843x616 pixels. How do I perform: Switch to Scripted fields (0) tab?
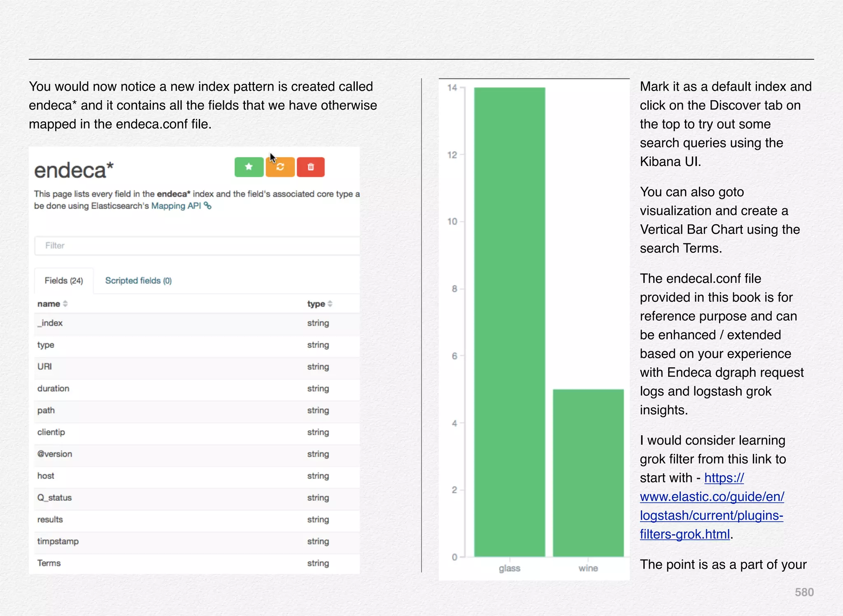pos(138,281)
